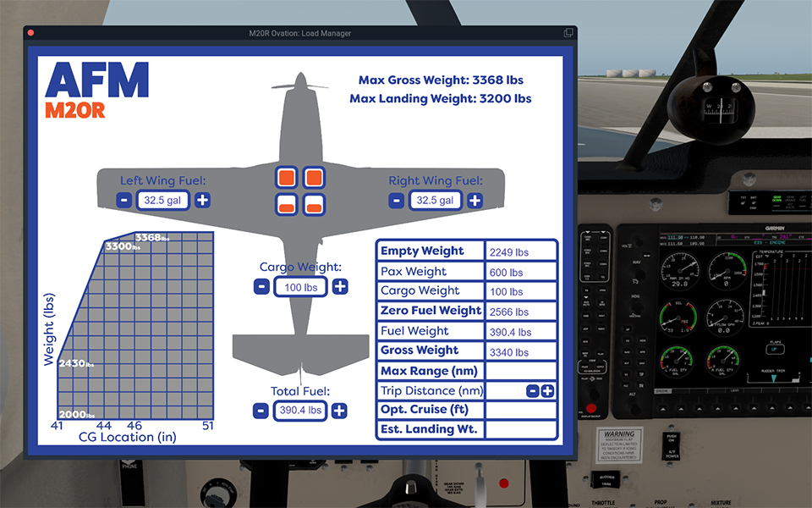The height and width of the screenshot is (508, 812).
Task: Add cargo weight using the plus button
Action: tap(340, 287)
